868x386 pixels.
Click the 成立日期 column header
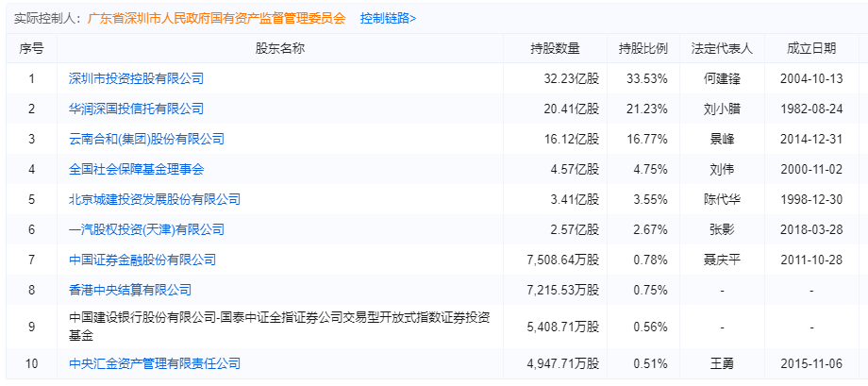[811, 48]
